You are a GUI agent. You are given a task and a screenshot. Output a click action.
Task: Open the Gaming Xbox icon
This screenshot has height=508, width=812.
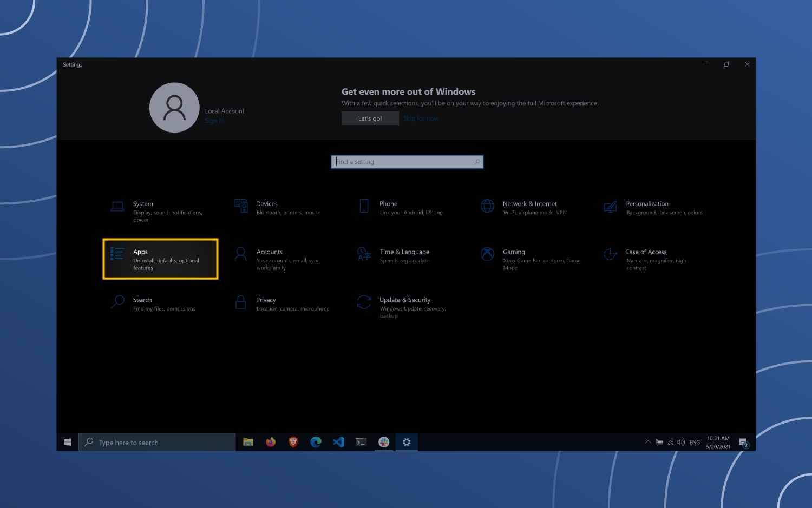point(487,254)
